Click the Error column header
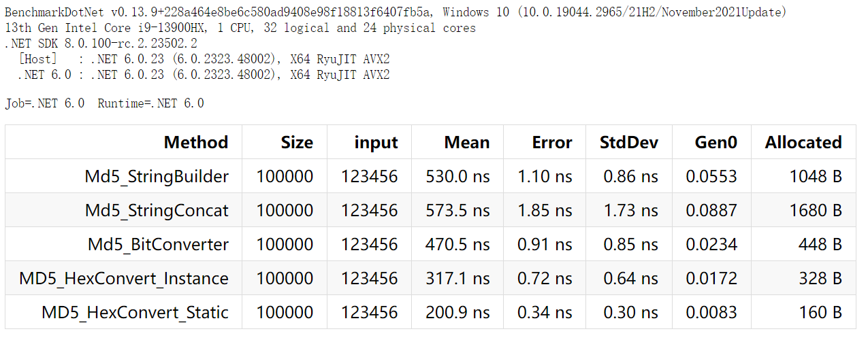The width and height of the screenshot is (868, 340). [x=552, y=142]
